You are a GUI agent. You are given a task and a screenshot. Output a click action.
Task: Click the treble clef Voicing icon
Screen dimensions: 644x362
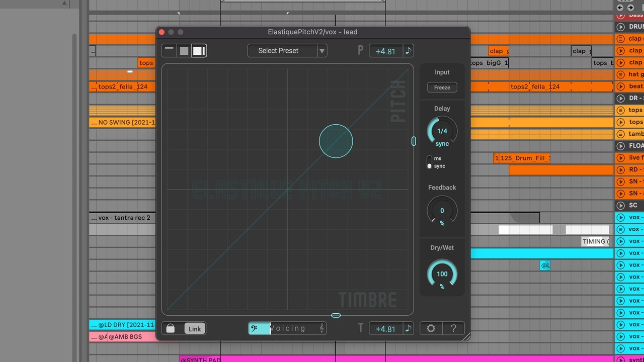click(322, 328)
